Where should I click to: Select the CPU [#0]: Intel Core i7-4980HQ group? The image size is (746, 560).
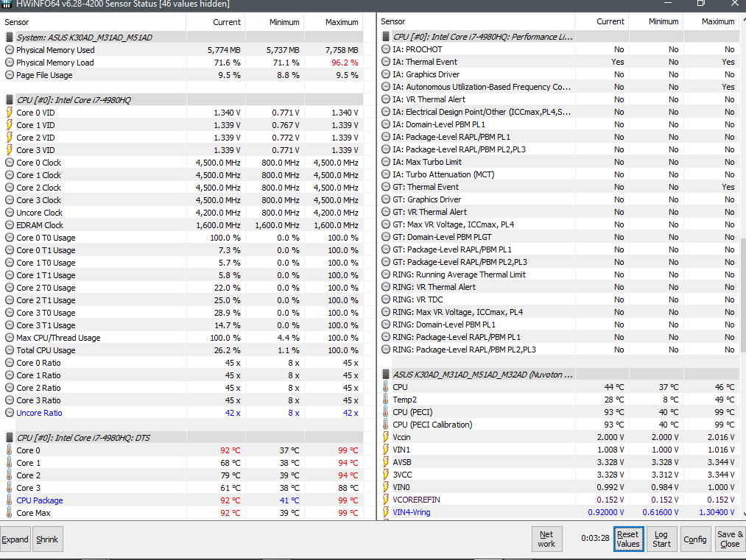(182, 100)
